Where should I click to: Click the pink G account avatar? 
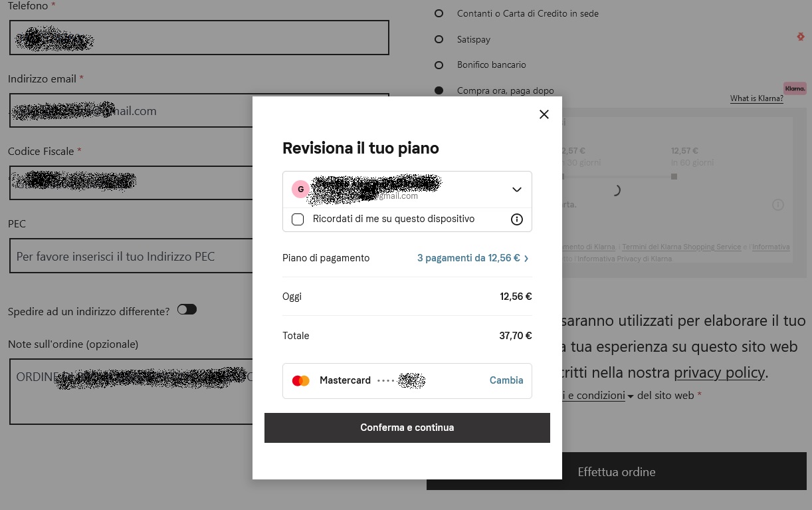[301, 190]
